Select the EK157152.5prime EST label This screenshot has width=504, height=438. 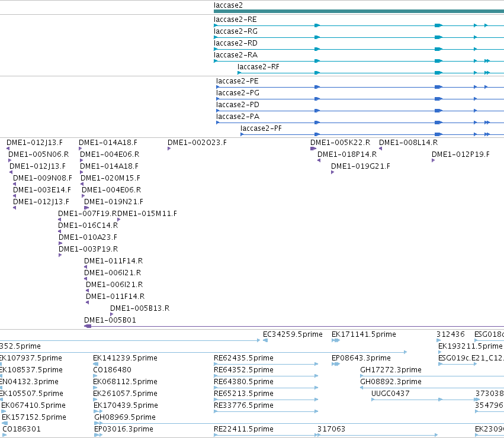(x=34, y=418)
